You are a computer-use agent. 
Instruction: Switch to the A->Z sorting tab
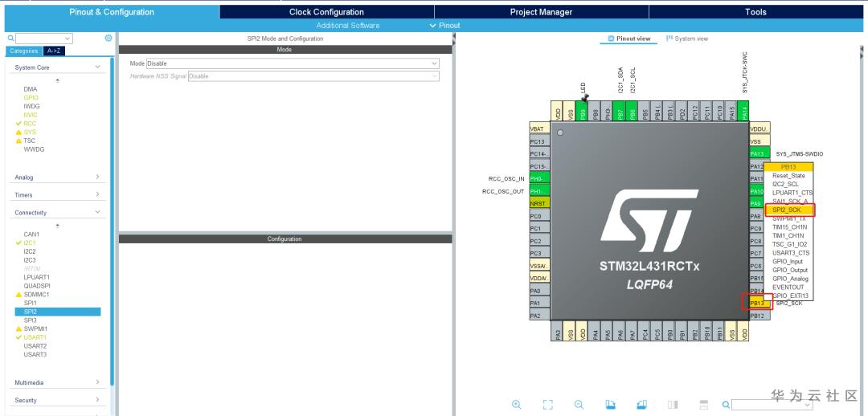pos(54,51)
